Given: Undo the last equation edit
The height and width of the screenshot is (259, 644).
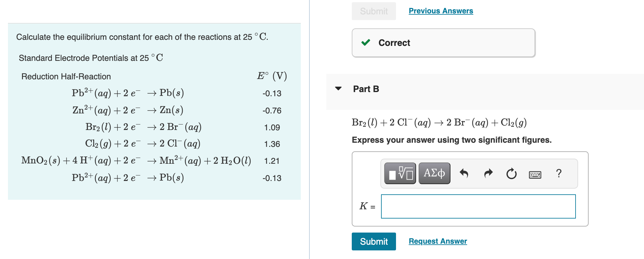Looking at the screenshot, I should point(464,173).
